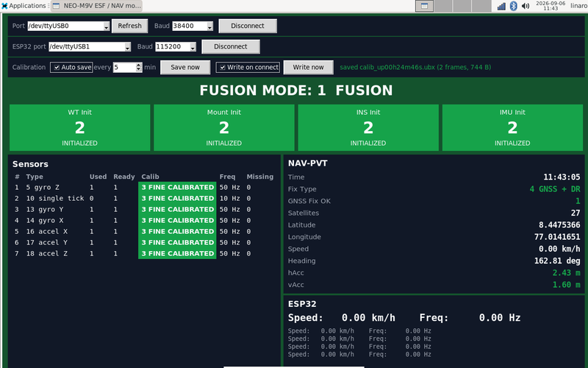The height and width of the screenshot is (368, 588).
Task: Click the NAV-PVT Time value 11:43:05
Action: [x=562, y=177]
